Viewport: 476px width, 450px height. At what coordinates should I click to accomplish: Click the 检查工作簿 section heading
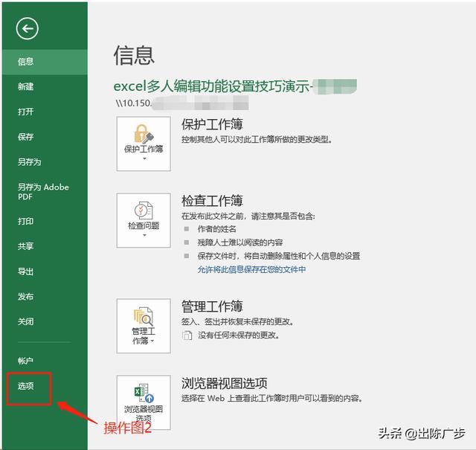coord(212,201)
